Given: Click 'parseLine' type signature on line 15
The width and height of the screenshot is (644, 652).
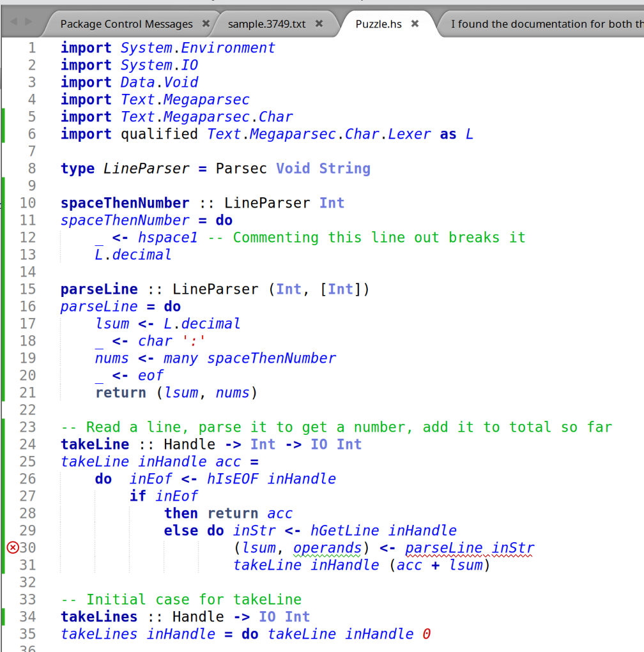Looking at the screenshot, I should pyautogui.click(x=99, y=289).
